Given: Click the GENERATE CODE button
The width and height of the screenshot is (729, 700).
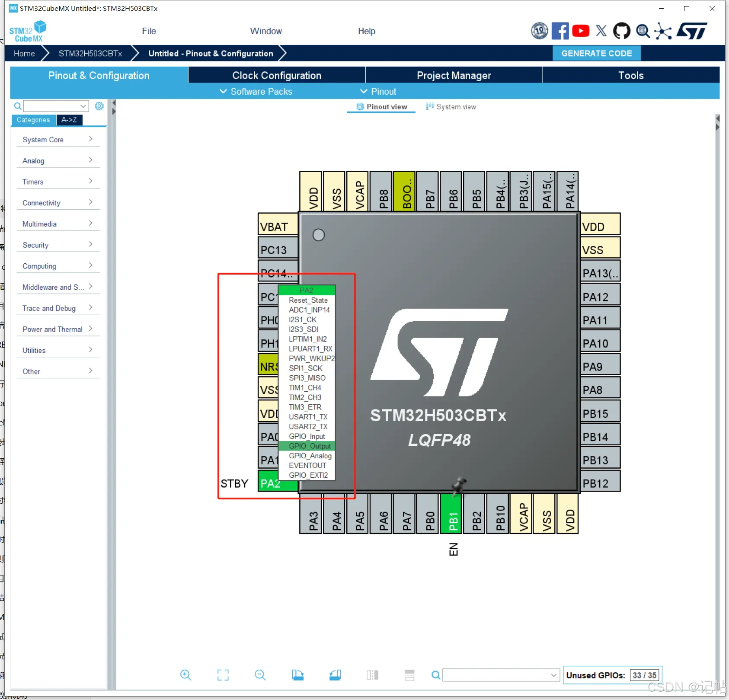Looking at the screenshot, I should point(597,53).
